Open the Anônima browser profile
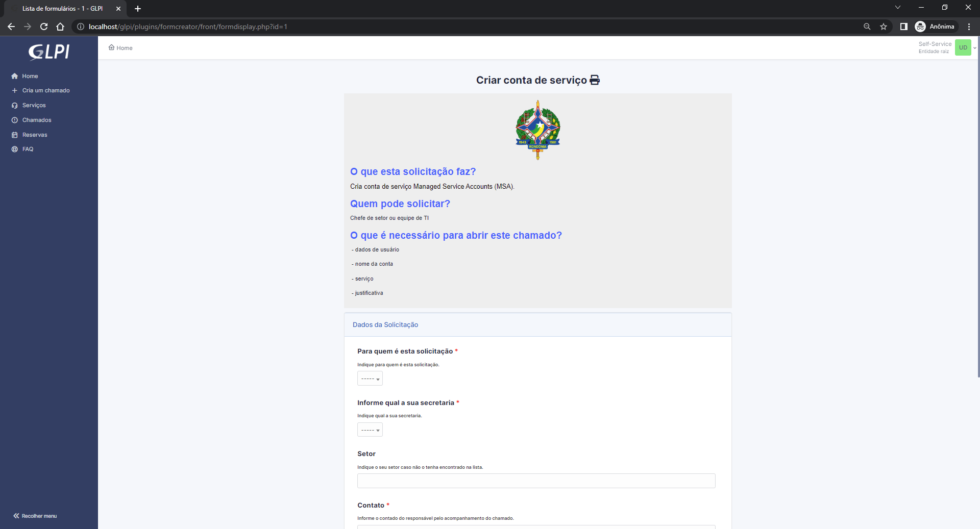Screen dimensions: 980x529 pos(936,27)
